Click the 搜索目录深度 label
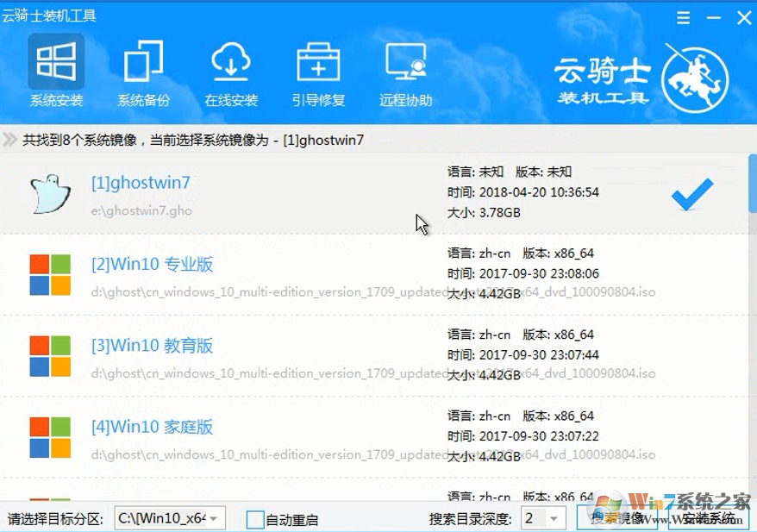The width and height of the screenshot is (757, 532). [470, 519]
